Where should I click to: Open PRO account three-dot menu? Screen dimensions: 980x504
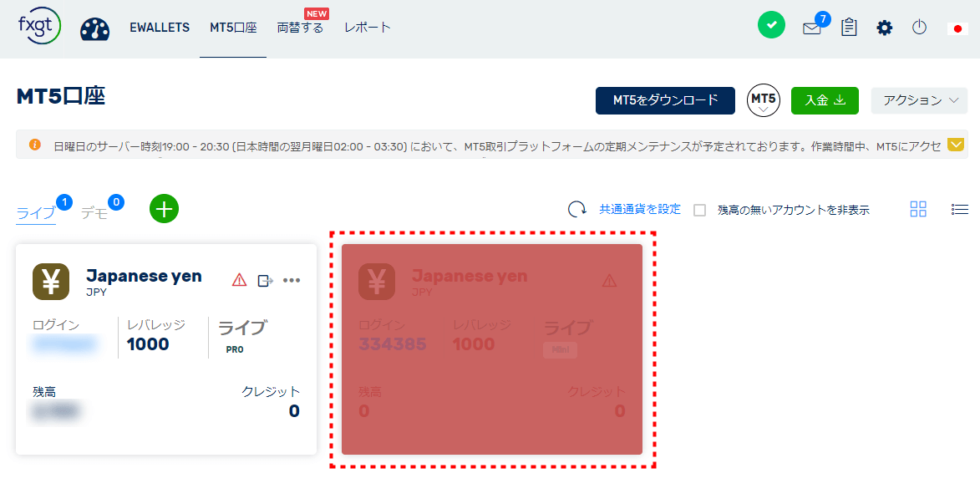(x=292, y=280)
